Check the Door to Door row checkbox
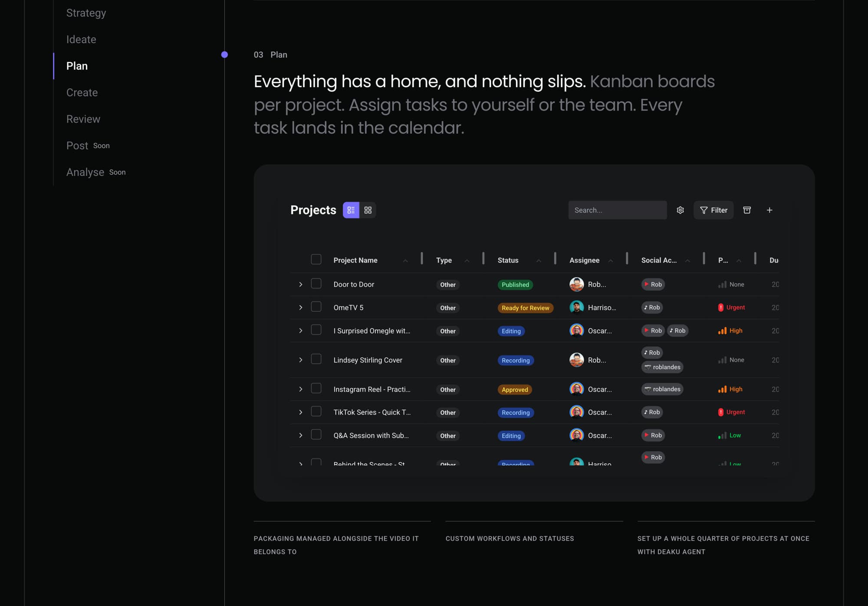Screen dimensions: 868x606 point(316,283)
